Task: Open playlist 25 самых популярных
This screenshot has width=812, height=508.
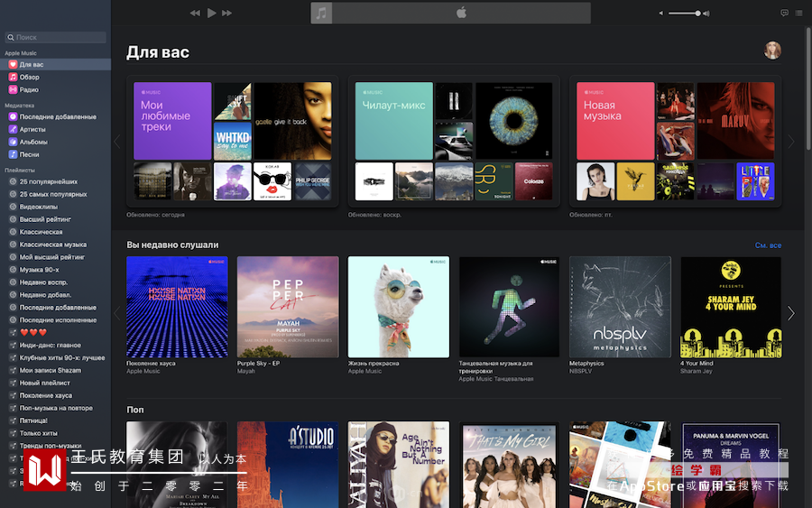Action: pyautogui.click(x=55, y=194)
